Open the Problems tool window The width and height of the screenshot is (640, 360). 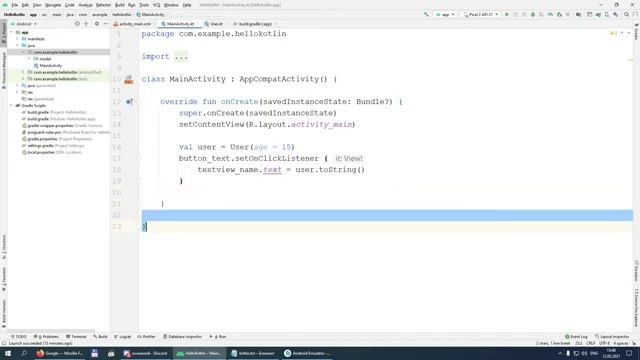[46, 337]
